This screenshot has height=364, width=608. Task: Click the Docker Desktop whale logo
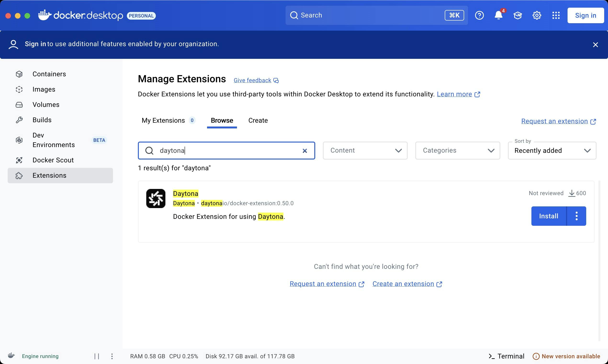(45, 15)
